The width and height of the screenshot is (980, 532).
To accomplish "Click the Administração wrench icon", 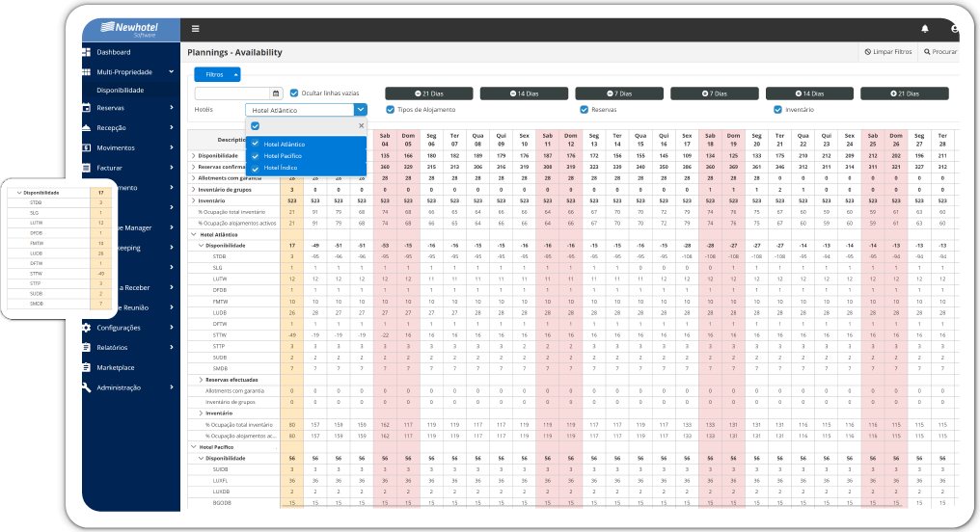I will [x=87, y=387].
